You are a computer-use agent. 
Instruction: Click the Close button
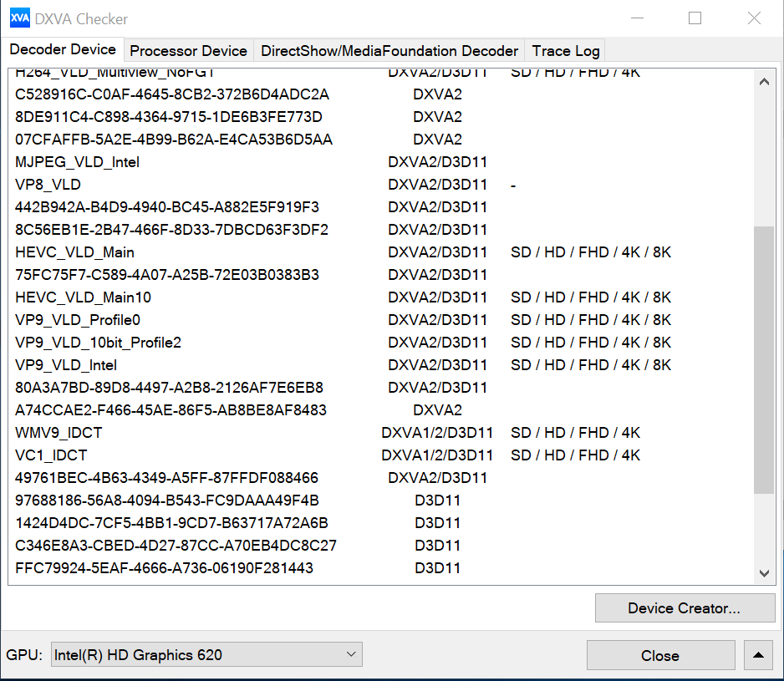[660, 655]
